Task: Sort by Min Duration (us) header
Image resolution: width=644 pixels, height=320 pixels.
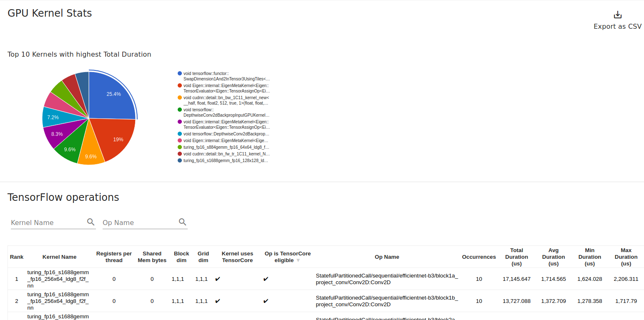Action: (x=590, y=257)
